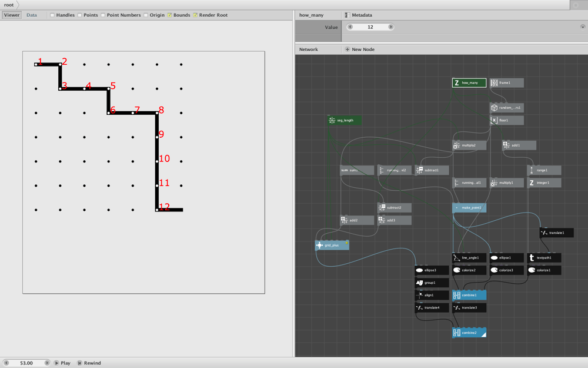This screenshot has height=368, width=588.
Task: Click the running total 2 node
Action: point(395,170)
